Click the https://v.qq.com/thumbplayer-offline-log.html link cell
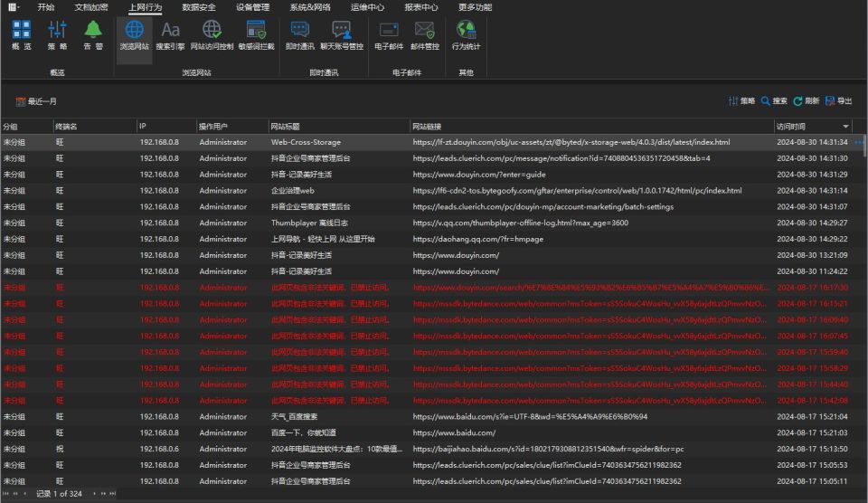868x503 pixels. click(x=521, y=223)
